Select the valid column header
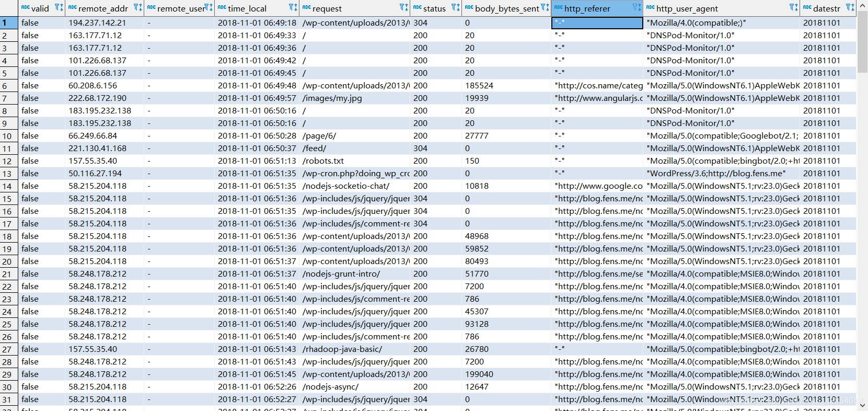This screenshot has width=868, height=411. point(41,8)
